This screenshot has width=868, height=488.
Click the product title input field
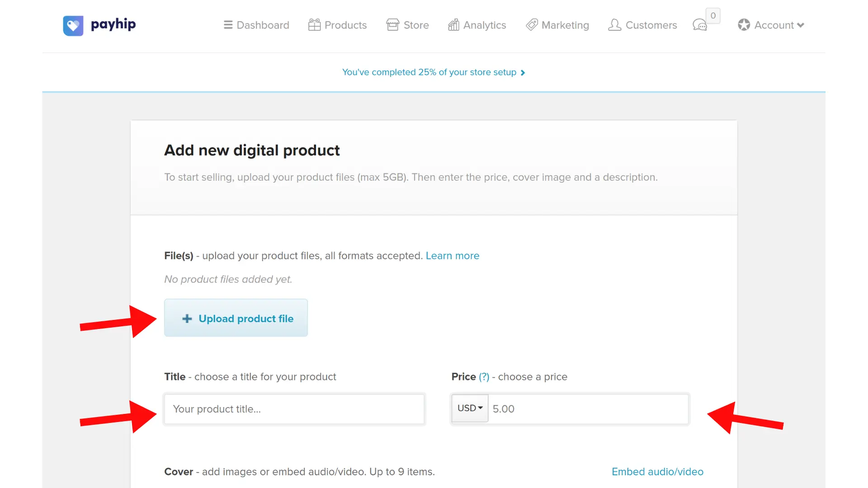pyautogui.click(x=294, y=409)
